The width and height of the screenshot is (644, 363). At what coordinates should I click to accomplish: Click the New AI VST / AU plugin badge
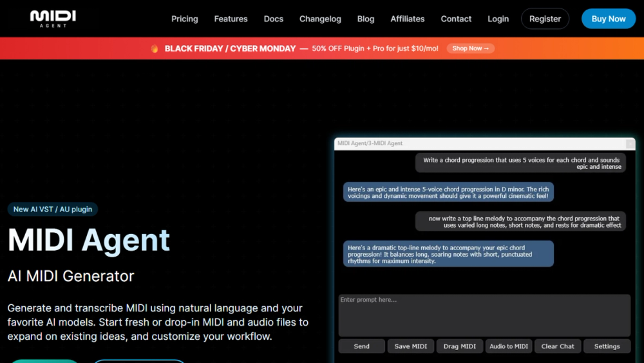click(x=53, y=210)
